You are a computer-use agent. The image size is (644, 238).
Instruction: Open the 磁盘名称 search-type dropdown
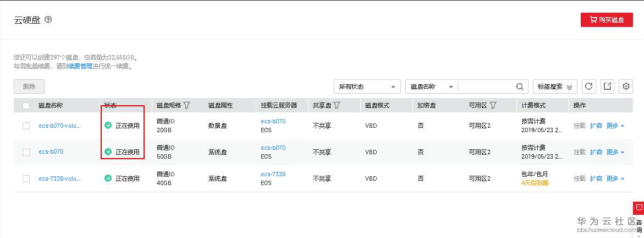(x=432, y=87)
